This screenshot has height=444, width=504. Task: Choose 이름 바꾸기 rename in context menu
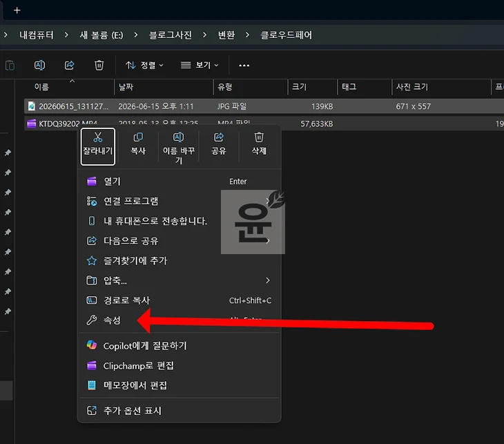[178, 148]
